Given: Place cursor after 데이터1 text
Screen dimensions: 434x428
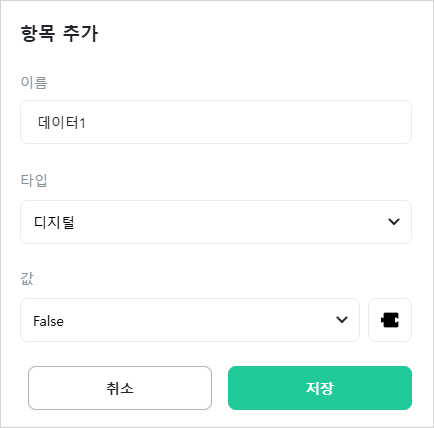Looking at the screenshot, I should point(86,123).
